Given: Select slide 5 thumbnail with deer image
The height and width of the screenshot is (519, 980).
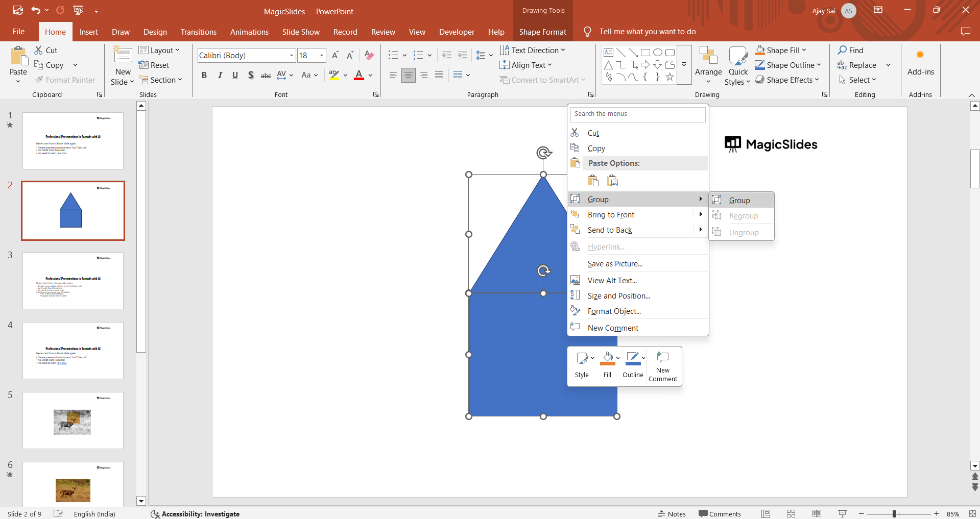Looking at the screenshot, I should click(x=73, y=421).
